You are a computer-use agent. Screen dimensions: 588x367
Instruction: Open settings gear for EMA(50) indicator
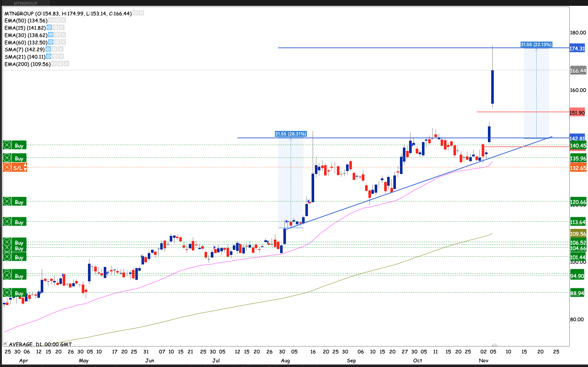[57, 21]
